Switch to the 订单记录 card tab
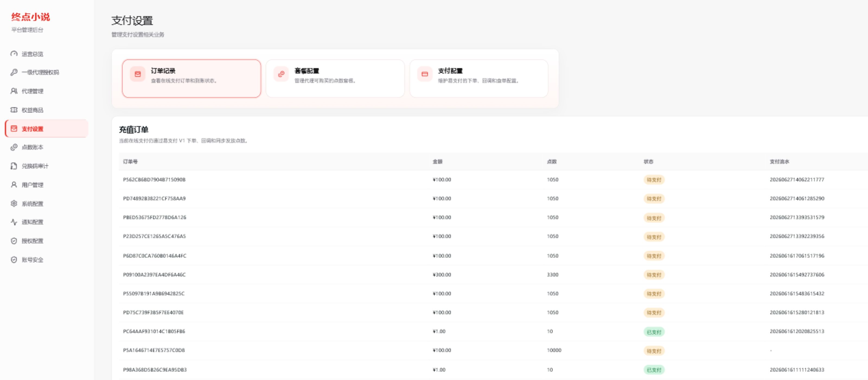 [192, 78]
